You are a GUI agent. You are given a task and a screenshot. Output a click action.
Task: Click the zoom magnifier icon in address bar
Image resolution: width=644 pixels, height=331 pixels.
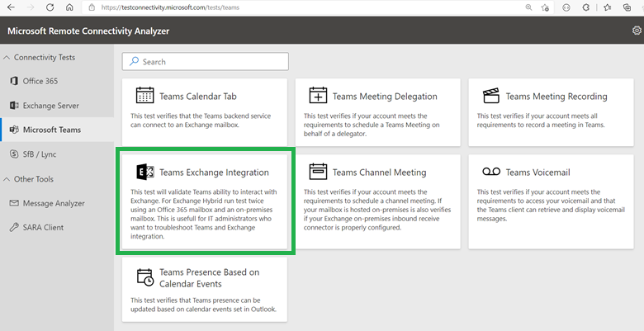pyautogui.click(x=529, y=7)
